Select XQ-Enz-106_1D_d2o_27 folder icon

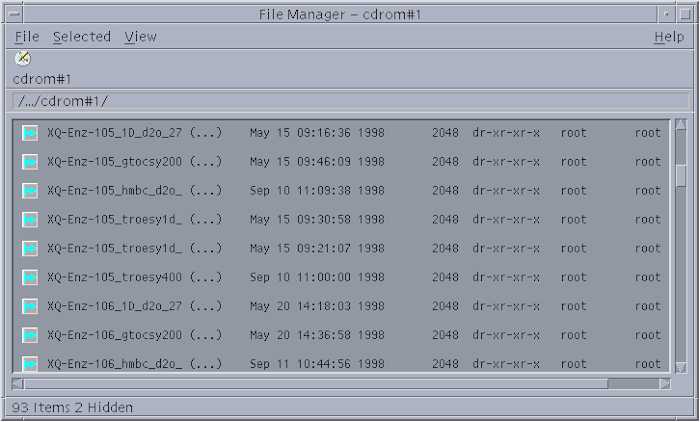pos(30,306)
